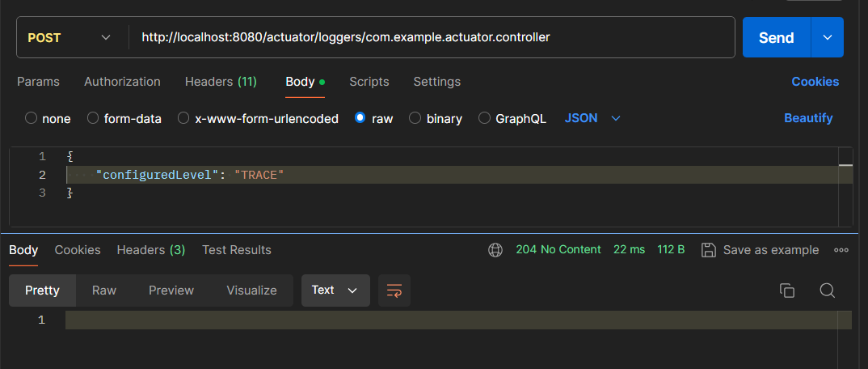
Task: Switch response view to Preview
Action: tap(171, 291)
